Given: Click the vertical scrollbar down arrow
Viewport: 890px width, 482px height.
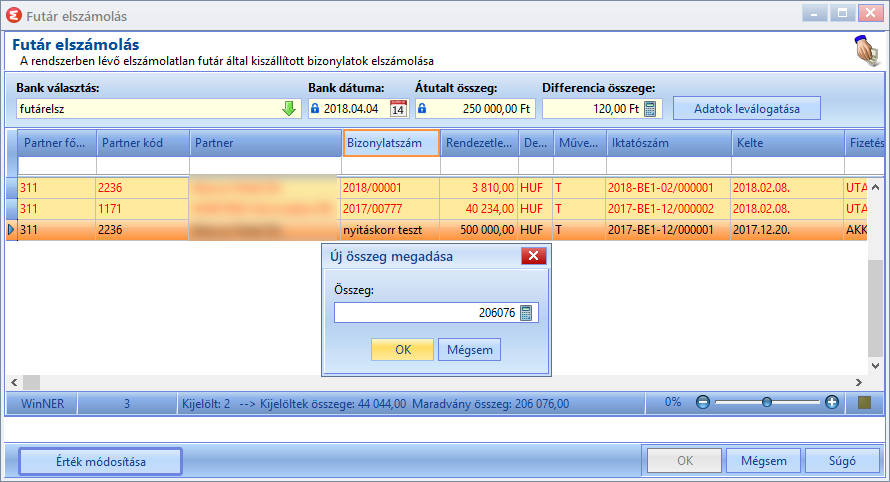Looking at the screenshot, I should coord(875,366).
